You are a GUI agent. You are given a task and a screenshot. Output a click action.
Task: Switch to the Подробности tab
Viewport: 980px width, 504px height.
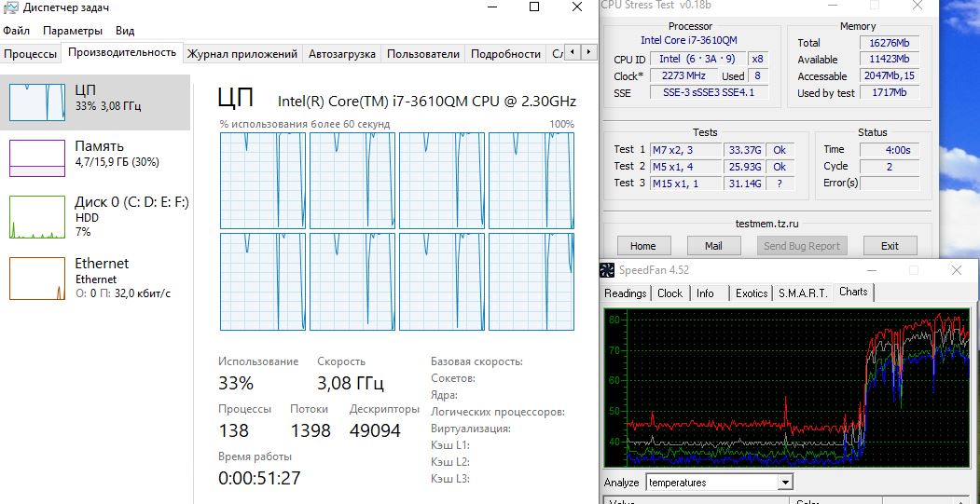tap(505, 54)
